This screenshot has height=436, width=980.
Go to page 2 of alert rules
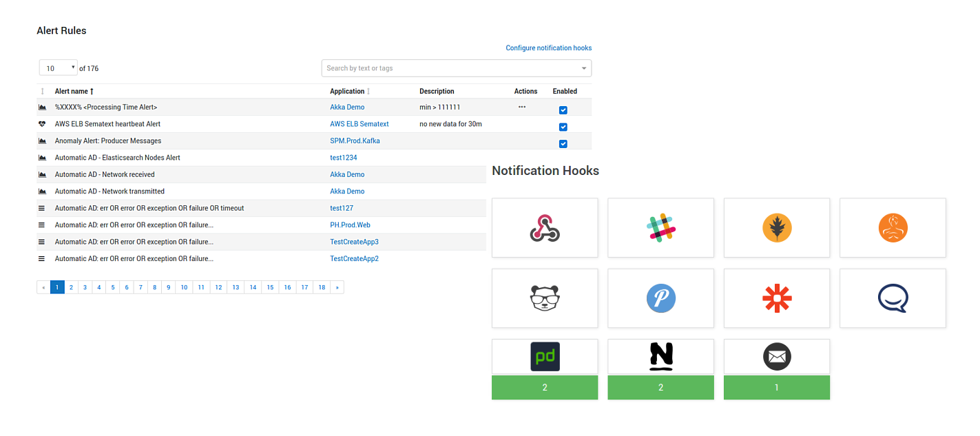click(x=72, y=287)
